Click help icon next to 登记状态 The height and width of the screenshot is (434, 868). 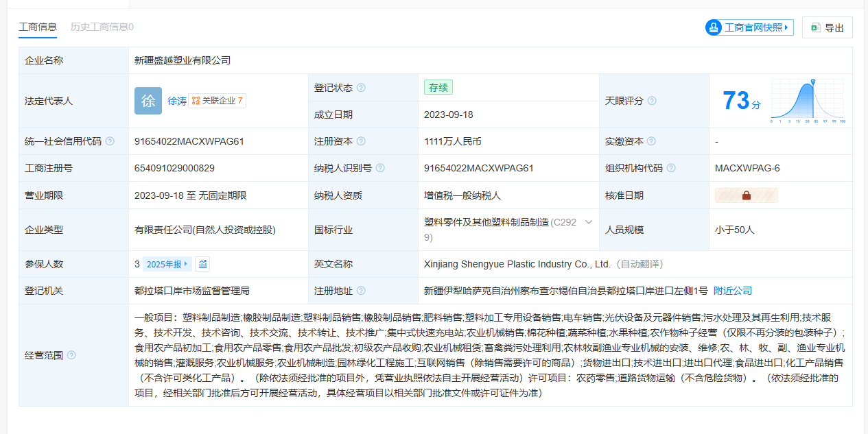[361, 88]
